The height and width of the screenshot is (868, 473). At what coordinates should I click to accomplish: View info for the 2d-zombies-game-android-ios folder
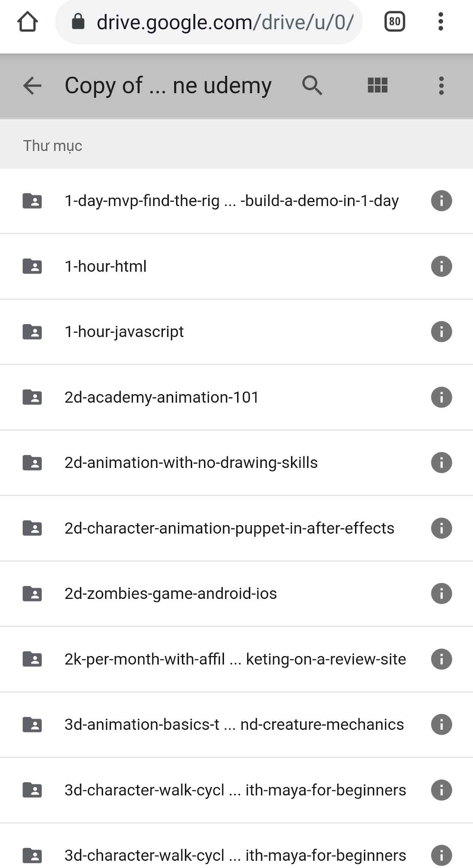click(441, 593)
